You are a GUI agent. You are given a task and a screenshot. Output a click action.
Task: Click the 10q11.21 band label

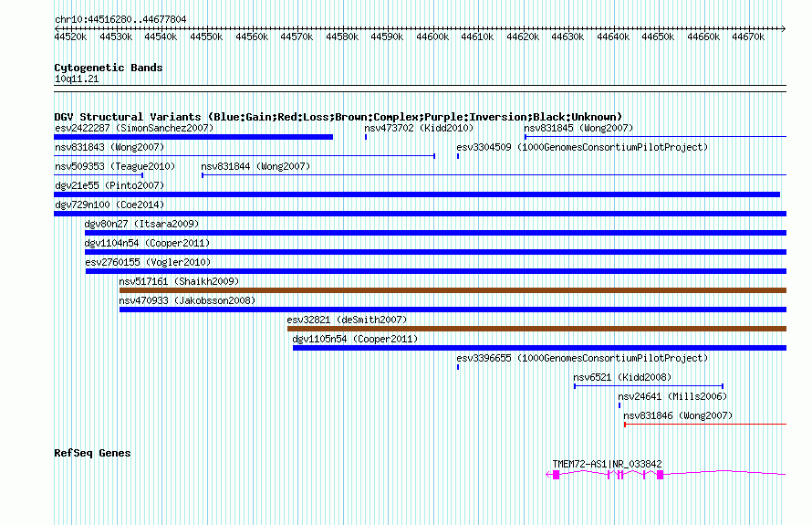[77, 79]
